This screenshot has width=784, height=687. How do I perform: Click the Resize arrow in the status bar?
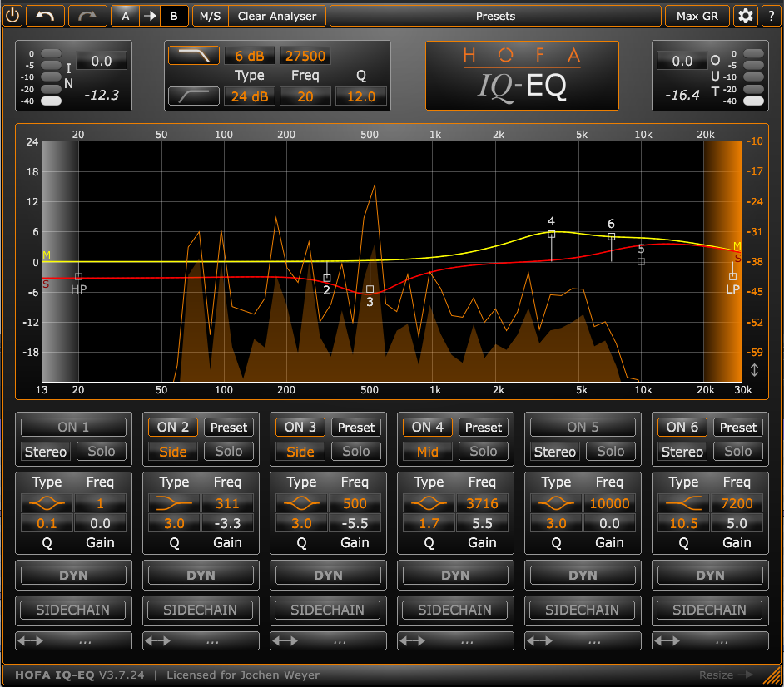pyautogui.click(x=746, y=675)
